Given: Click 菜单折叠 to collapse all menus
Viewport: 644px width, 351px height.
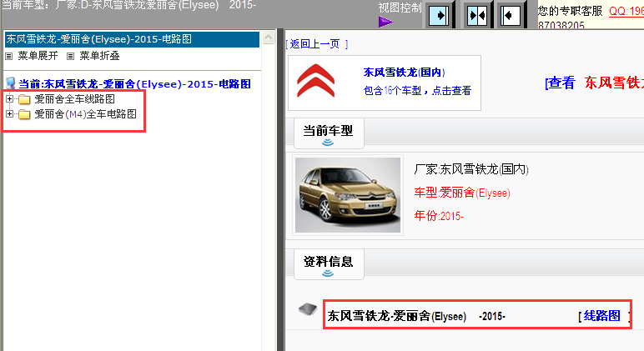Looking at the screenshot, I should 99,56.
